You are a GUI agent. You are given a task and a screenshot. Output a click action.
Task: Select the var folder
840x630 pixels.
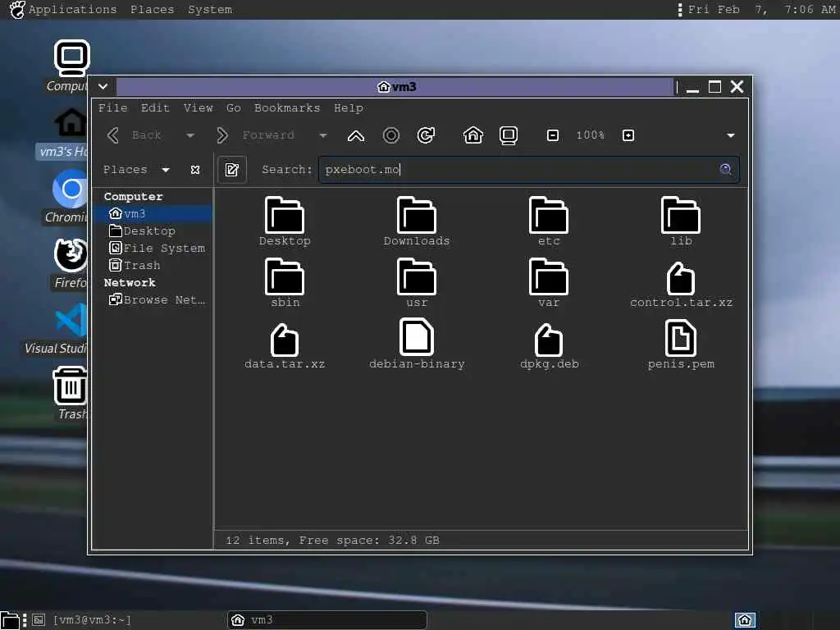point(549,283)
